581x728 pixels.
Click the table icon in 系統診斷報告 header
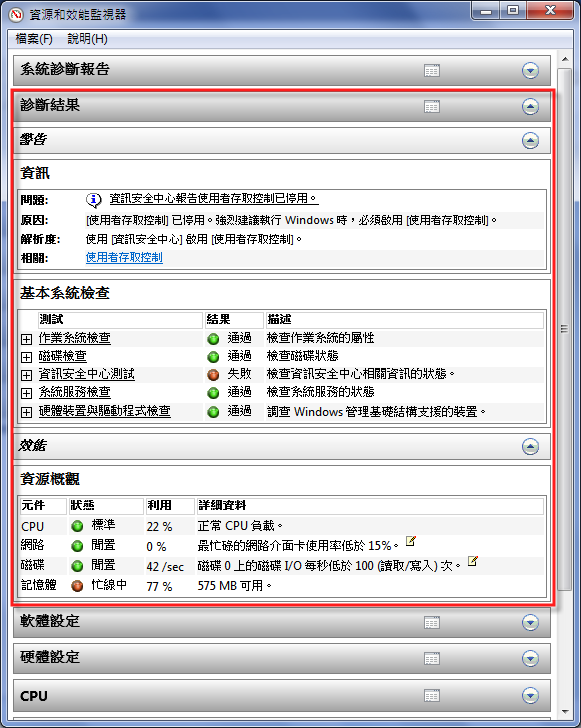point(431,71)
